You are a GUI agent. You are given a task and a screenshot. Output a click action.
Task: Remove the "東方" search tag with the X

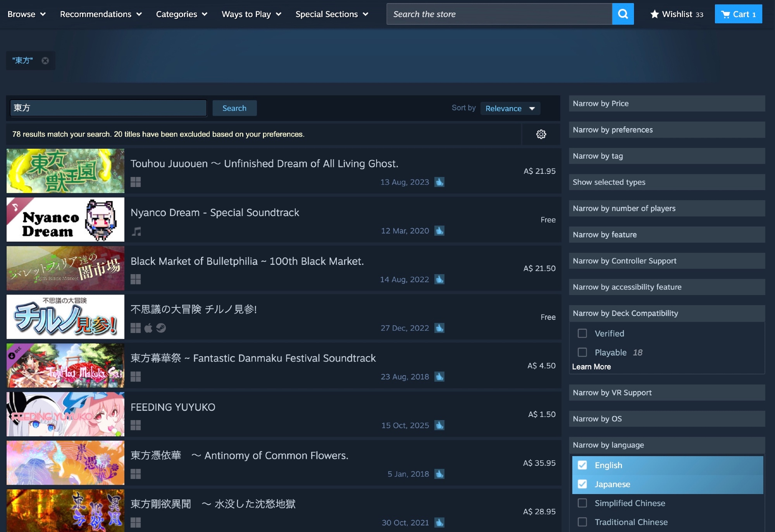[x=45, y=61]
